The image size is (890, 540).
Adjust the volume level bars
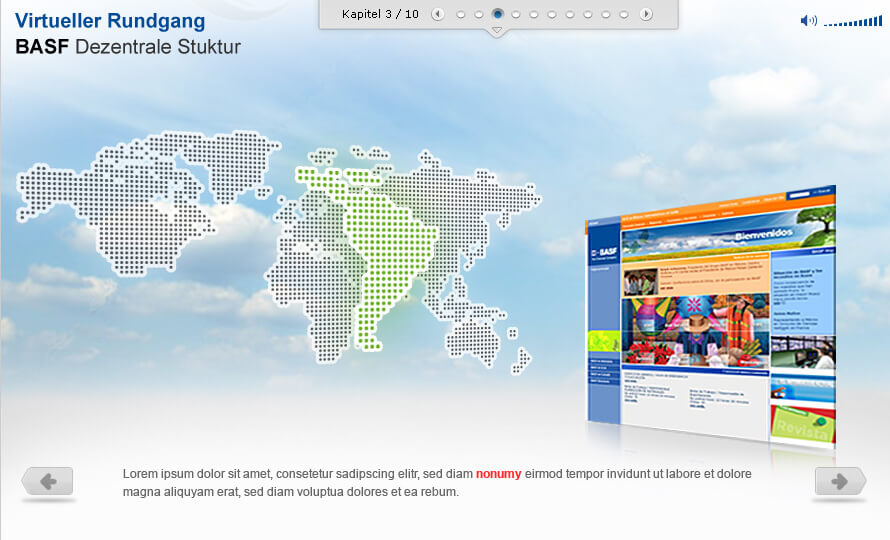tap(852, 21)
